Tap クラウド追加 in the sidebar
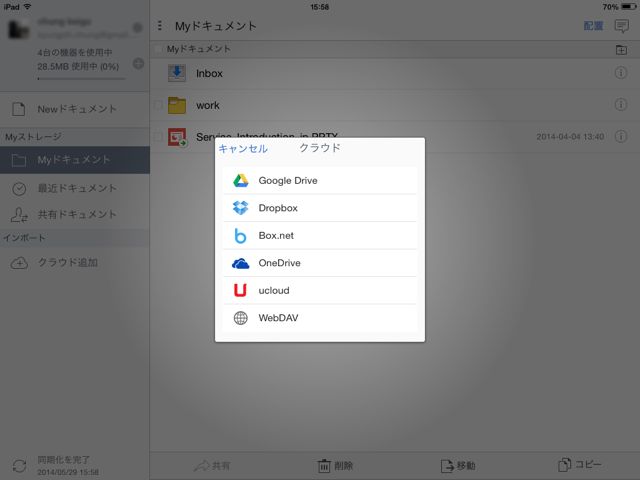This screenshot has width=640, height=480. point(75,262)
